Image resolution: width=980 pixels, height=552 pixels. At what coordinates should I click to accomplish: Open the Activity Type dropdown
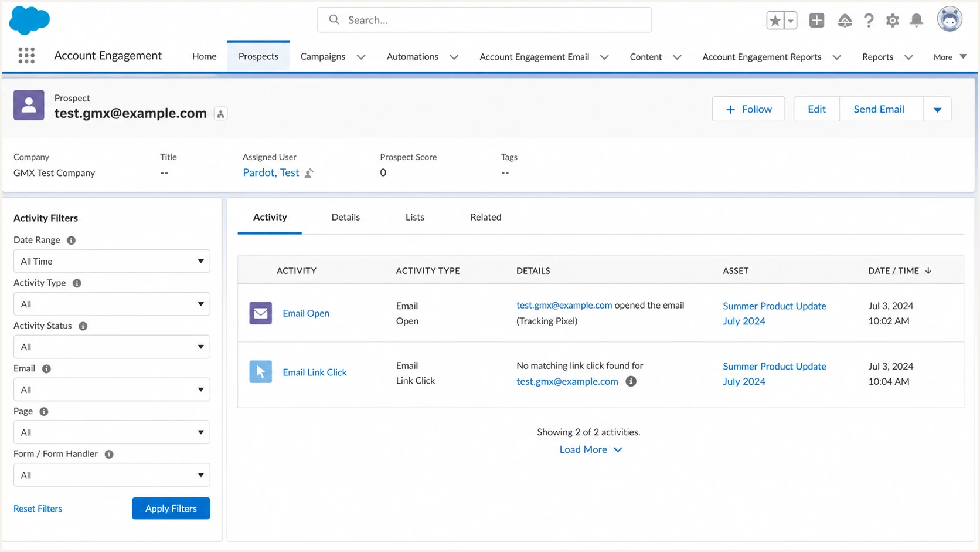click(111, 304)
